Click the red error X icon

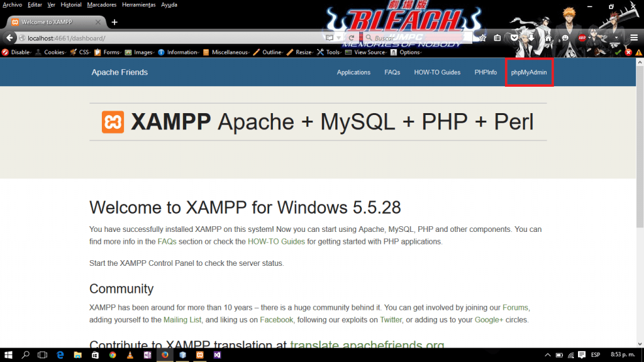coord(629,52)
